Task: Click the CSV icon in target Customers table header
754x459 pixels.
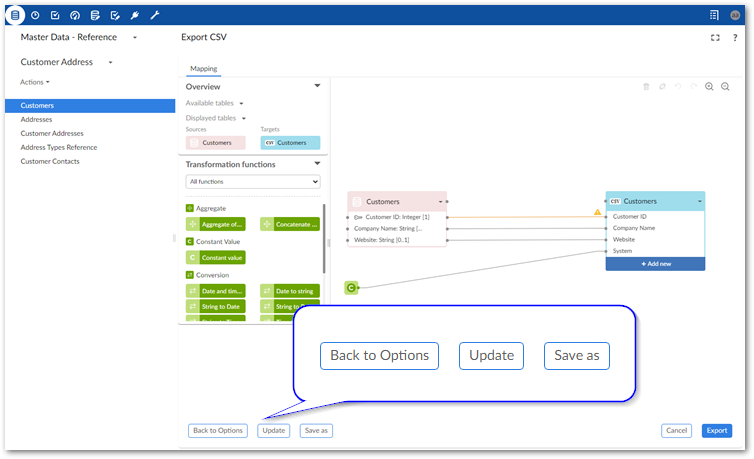Action: [x=616, y=201]
